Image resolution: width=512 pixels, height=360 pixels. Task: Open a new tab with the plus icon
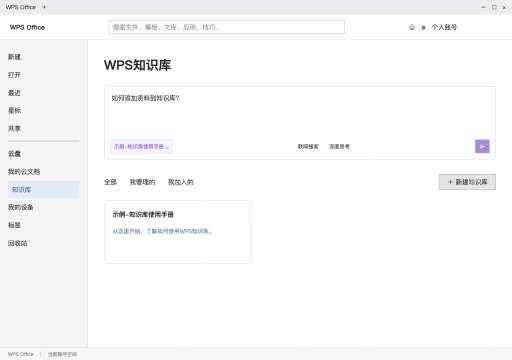click(x=44, y=7)
